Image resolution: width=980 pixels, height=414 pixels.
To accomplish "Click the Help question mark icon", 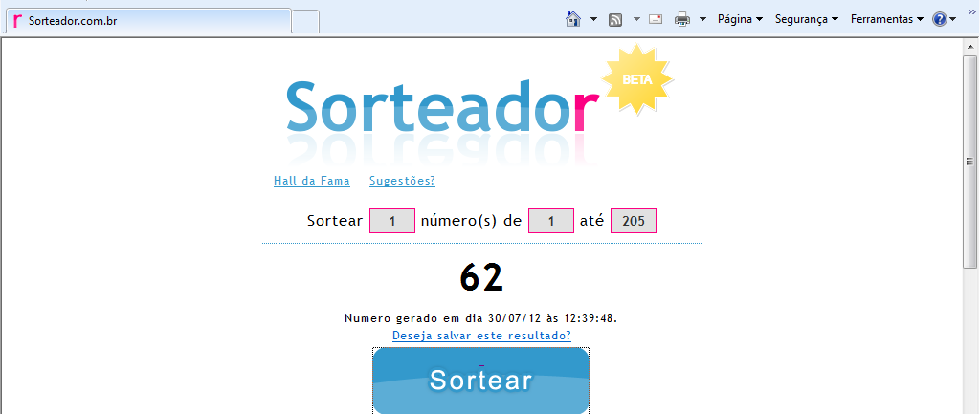I will tap(940, 19).
